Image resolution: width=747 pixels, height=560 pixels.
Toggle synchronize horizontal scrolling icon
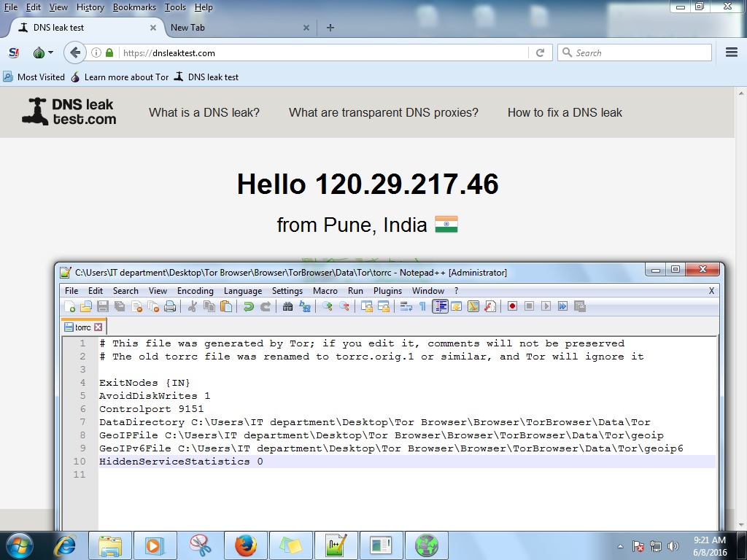(x=384, y=307)
